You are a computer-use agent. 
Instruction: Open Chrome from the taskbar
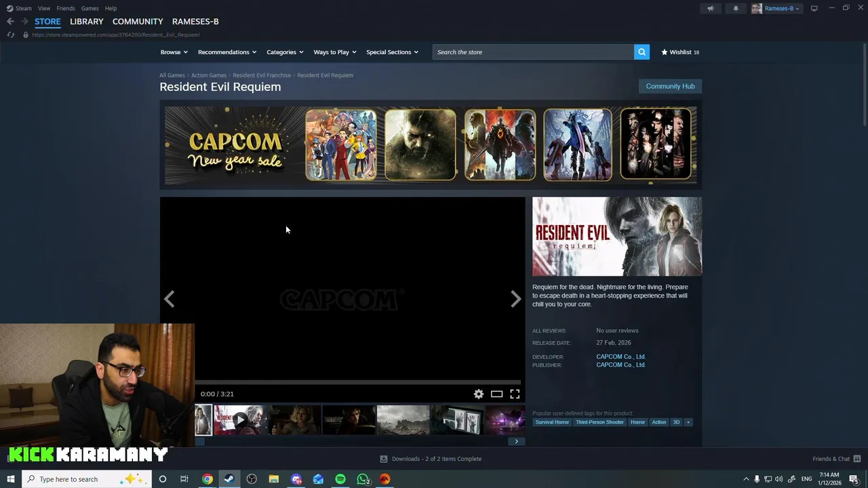208,479
